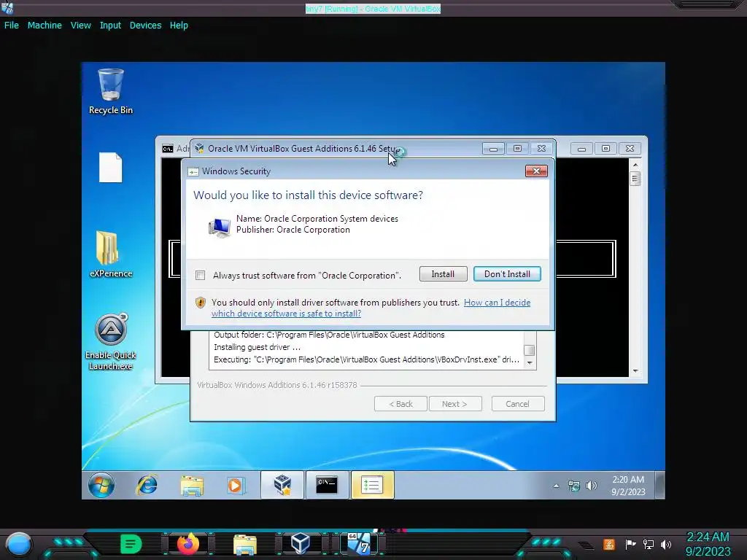Open host start button blue orb
Image resolution: width=747 pixels, height=560 pixels.
pos(19,544)
